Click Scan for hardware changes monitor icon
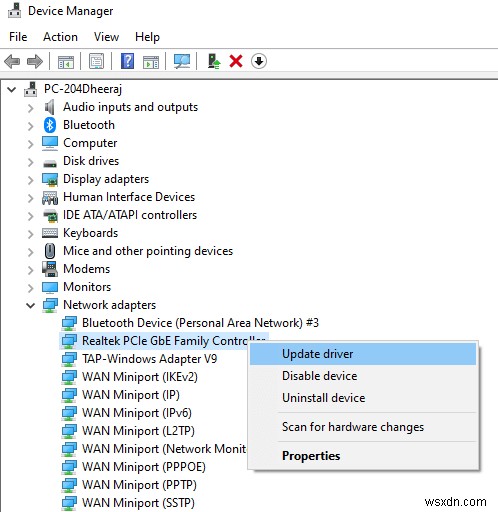Viewport: 498px width, 512px height. (x=182, y=61)
